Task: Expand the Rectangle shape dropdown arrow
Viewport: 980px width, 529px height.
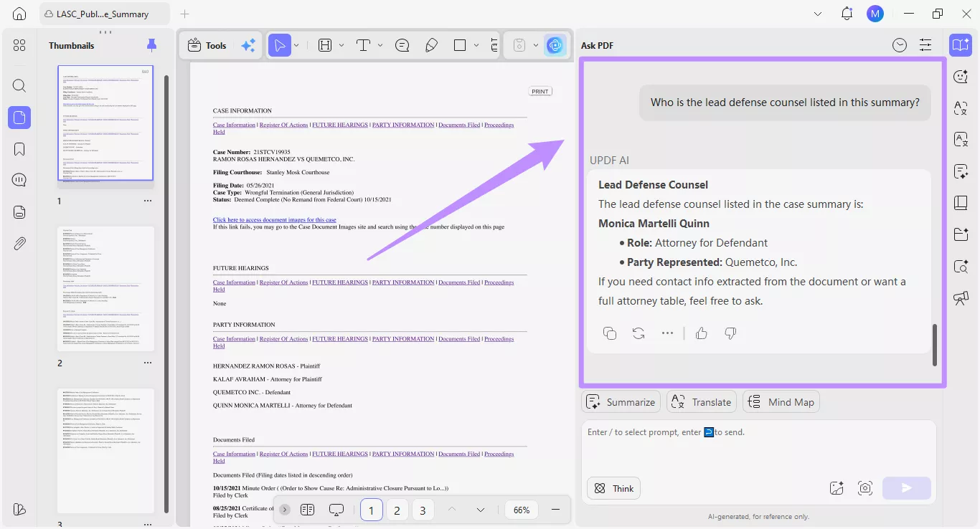Action: [476, 45]
